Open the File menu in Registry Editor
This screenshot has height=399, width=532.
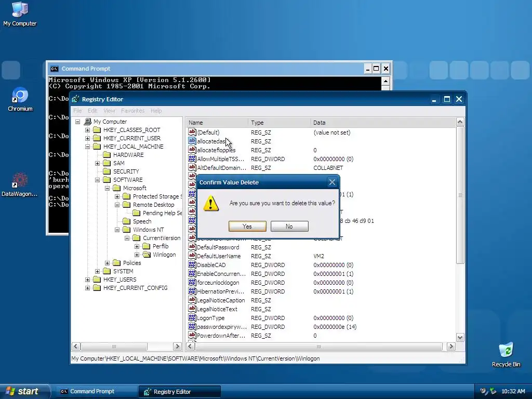77,111
